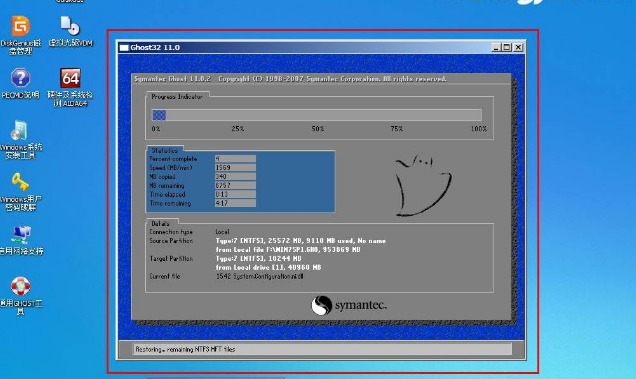Click the Ghost32 title bar system icon
Screen dimensions: 636x379
pyautogui.click(x=124, y=47)
